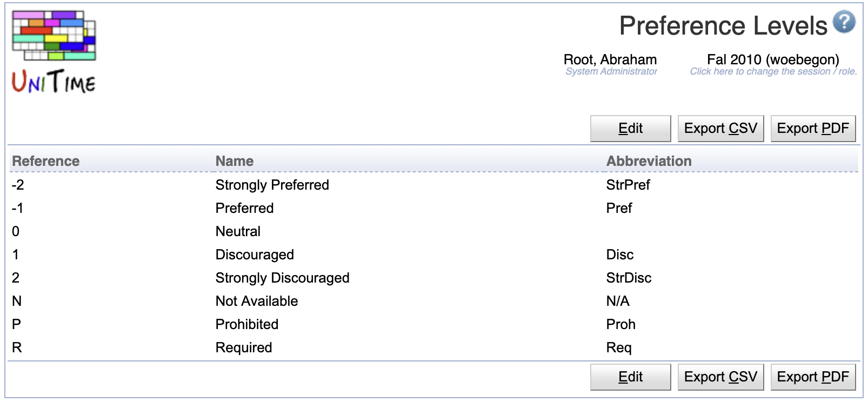This screenshot has height=402, width=868.
Task: Select the Strongly Preferred row
Action: 434,185
